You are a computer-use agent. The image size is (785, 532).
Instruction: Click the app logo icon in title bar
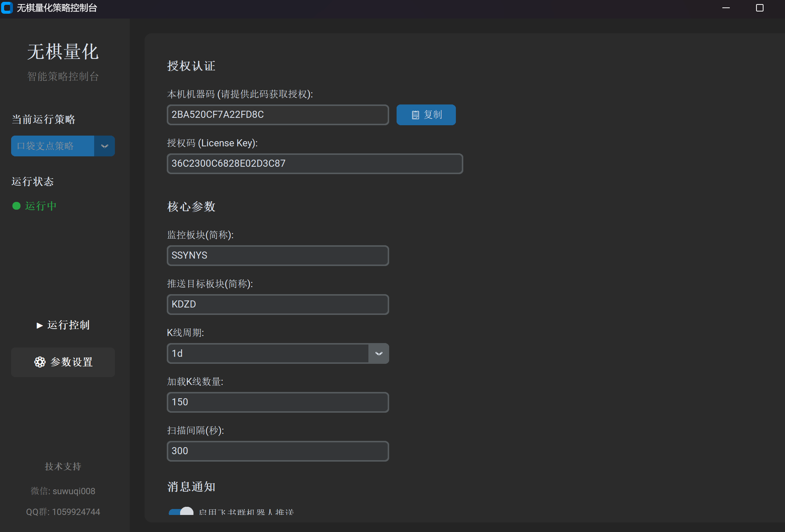point(7,8)
